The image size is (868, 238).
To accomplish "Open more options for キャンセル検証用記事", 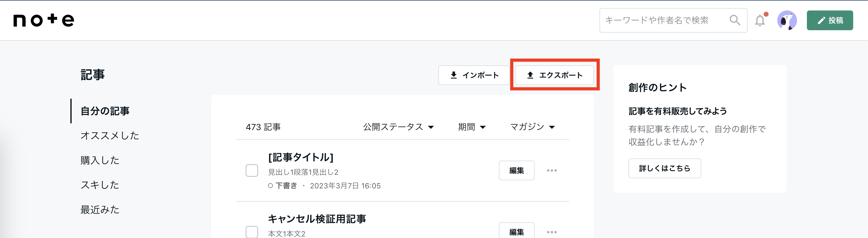I will point(552,232).
